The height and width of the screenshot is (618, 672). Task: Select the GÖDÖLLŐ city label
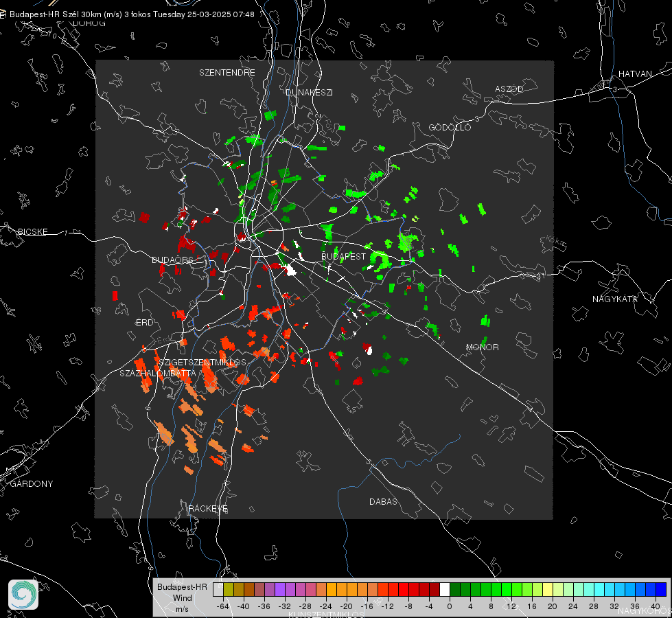[x=450, y=127]
